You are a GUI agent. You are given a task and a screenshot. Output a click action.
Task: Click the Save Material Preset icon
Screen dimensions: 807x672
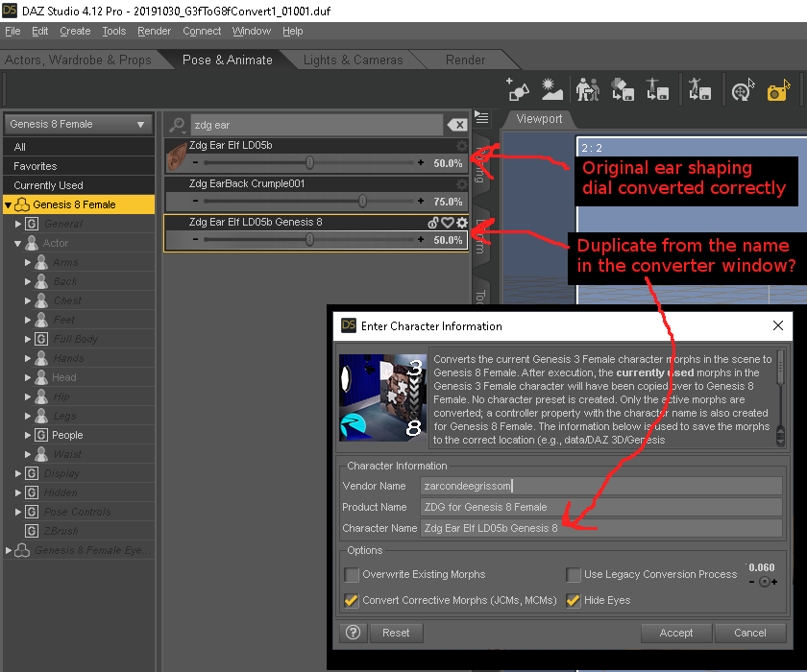pos(623,89)
